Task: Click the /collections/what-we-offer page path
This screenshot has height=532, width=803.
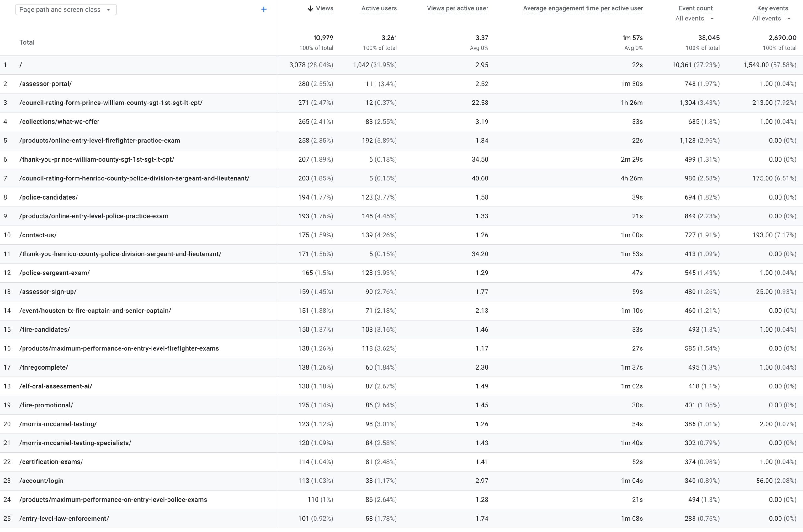Action: coord(59,121)
